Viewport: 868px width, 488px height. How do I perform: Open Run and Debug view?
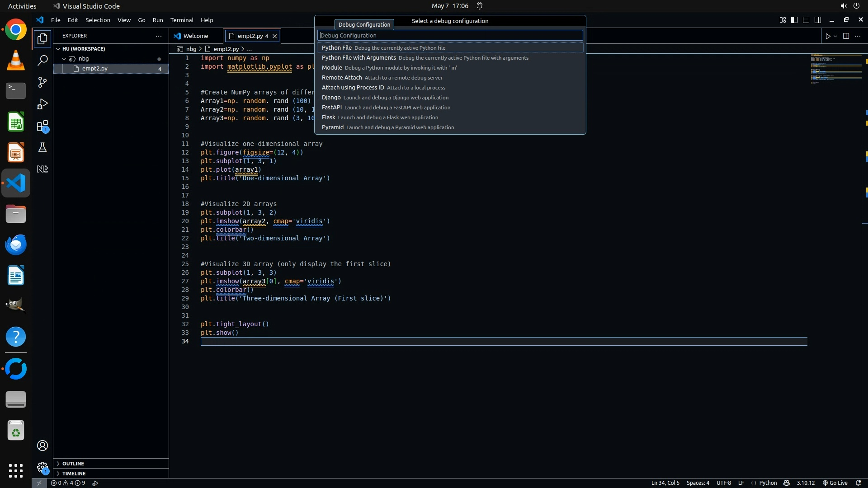pyautogui.click(x=42, y=104)
